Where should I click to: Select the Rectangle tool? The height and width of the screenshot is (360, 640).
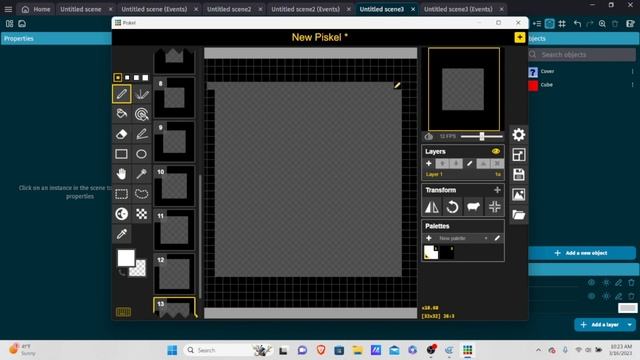[x=122, y=154]
